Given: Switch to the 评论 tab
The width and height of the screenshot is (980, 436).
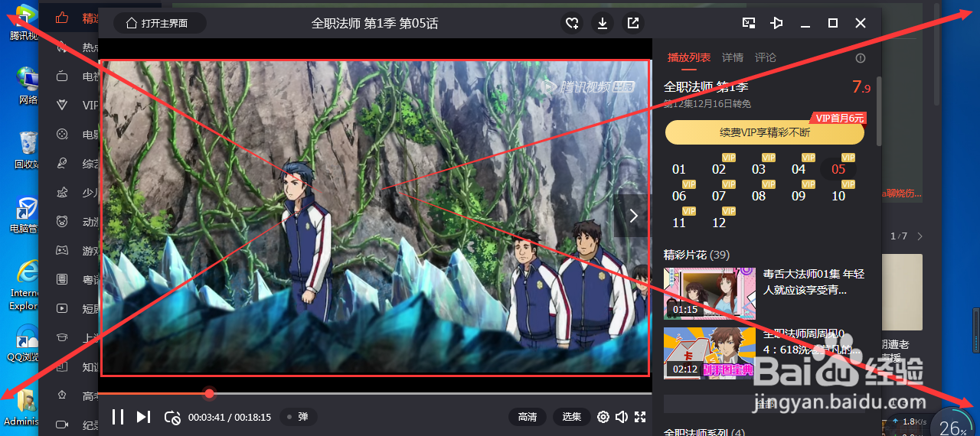Looking at the screenshot, I should 766,57.
